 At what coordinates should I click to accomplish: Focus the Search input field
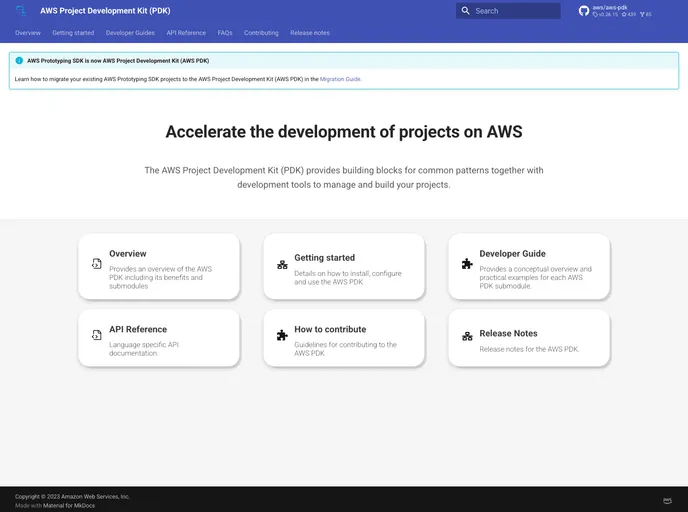(x=508, y=11)
